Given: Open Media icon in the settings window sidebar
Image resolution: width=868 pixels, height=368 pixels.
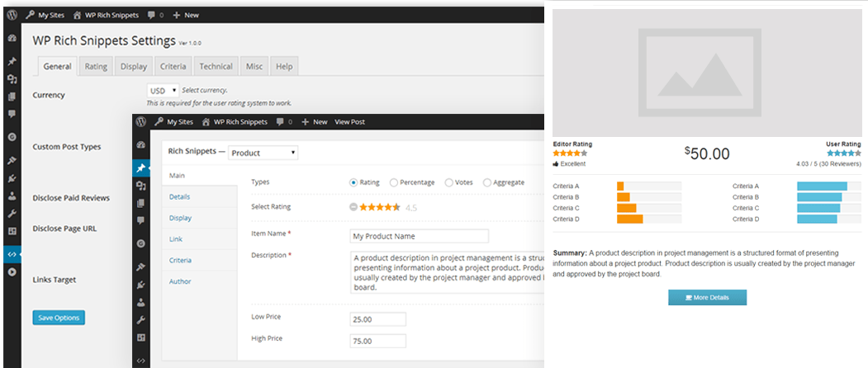Looking at the screenshot, I should tap(12, 79).
